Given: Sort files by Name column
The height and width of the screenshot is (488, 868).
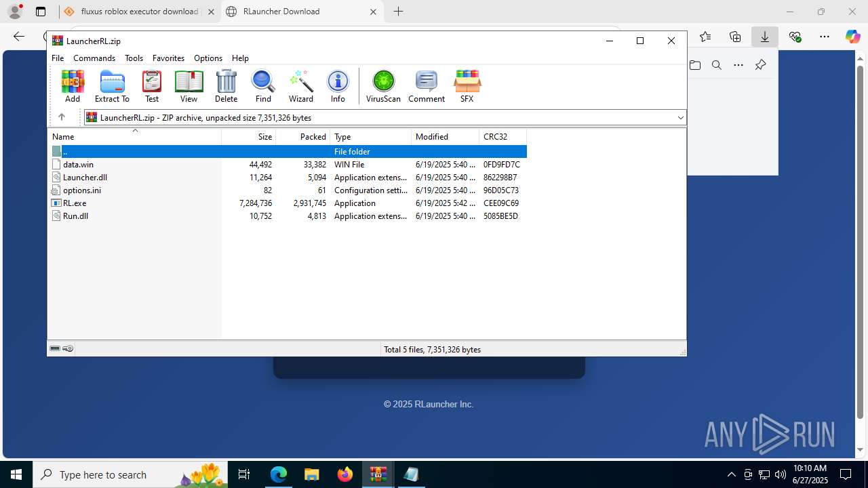Looking at the screenshot, I should pos(134,136).
